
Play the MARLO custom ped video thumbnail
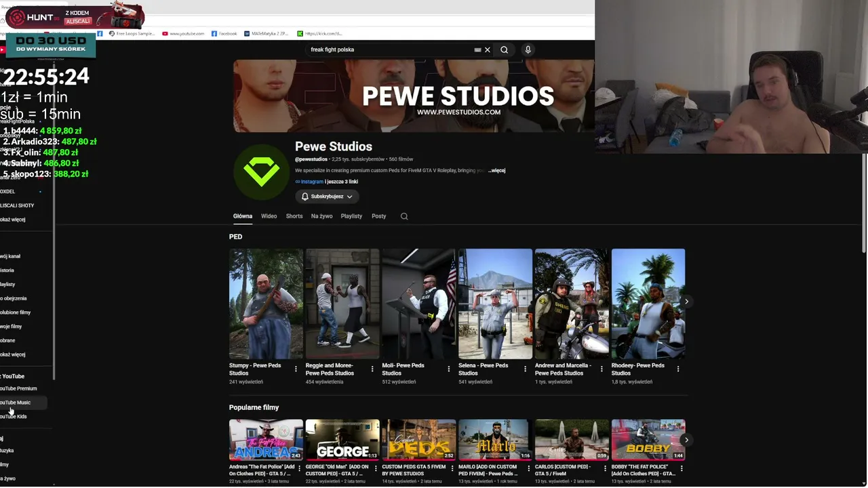coord(495,440)
